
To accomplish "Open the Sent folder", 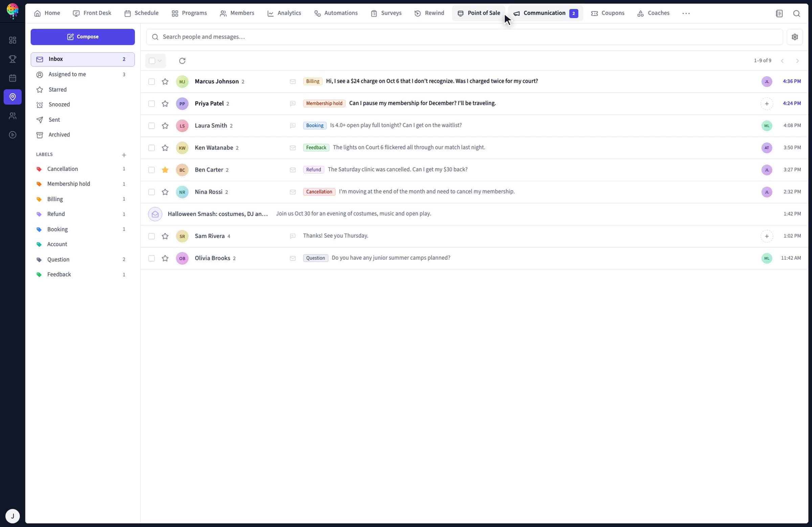I will (83, 120).
